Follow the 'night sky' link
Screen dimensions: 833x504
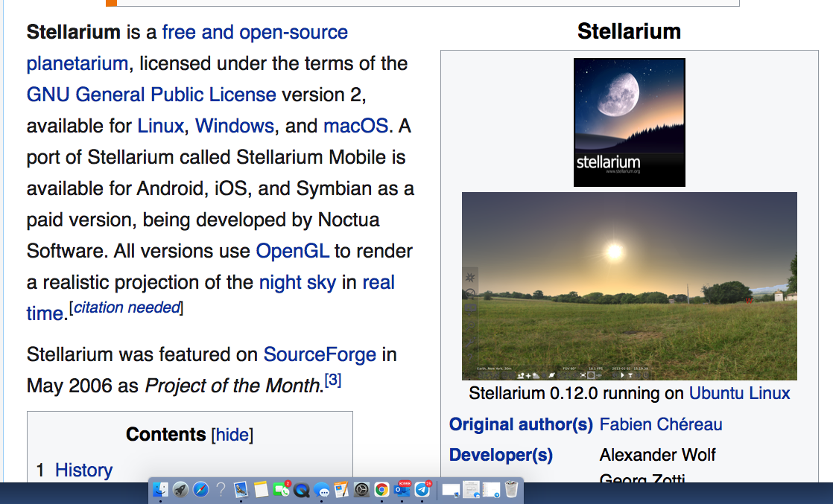pos(297,282)
